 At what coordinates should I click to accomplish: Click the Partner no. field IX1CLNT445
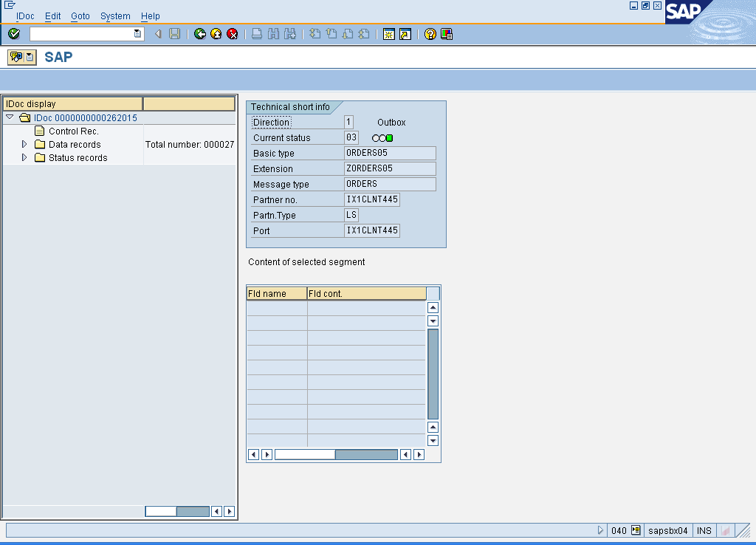click(372, 199)
